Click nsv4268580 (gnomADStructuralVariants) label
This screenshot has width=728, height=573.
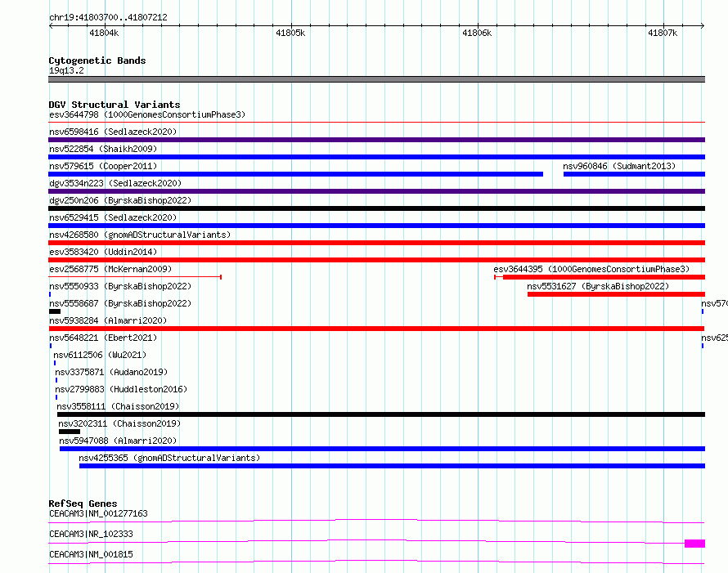(140, 235)
